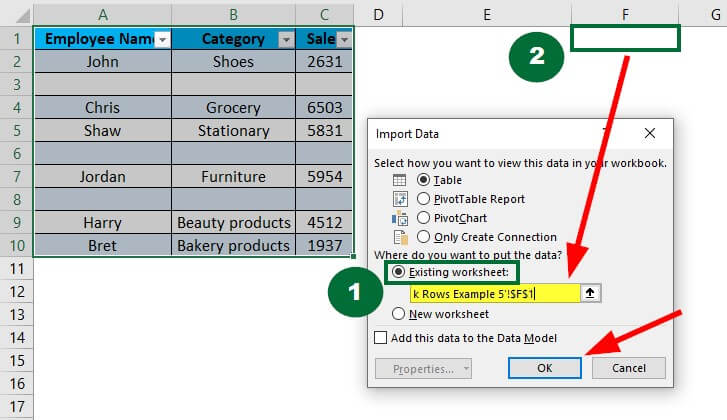Select the New worksheet radio button
The width and height of the screenshot is (727, 420).
point(399,313)
